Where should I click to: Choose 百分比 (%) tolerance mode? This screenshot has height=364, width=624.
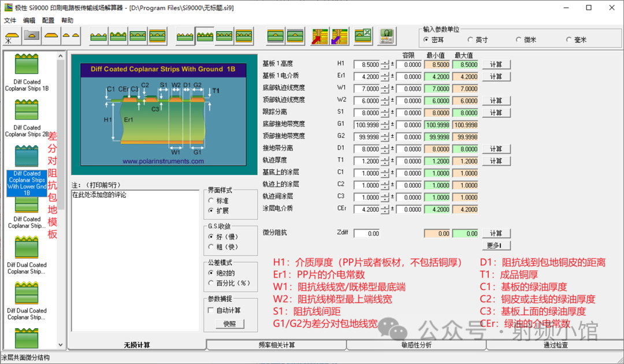211,283
